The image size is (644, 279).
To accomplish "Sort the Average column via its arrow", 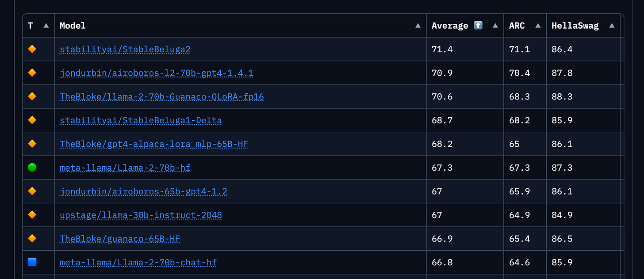I will pyautogui.click(x=495, y=26).
